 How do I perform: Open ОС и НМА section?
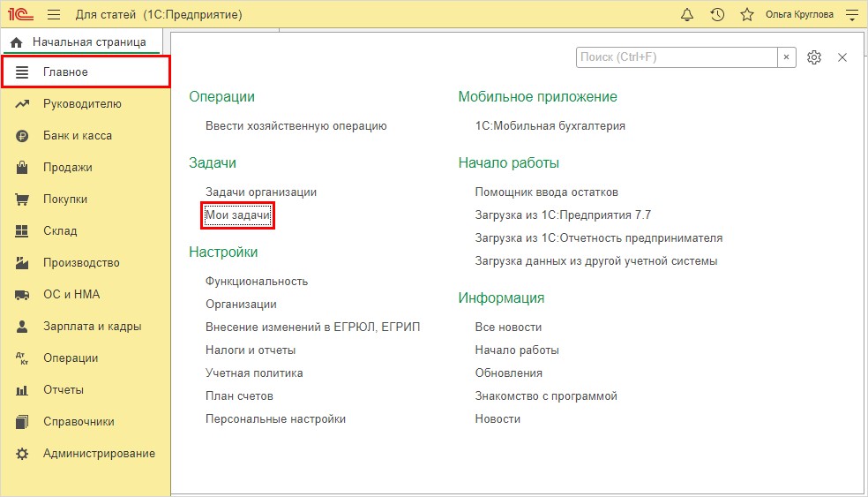[71, 294]
